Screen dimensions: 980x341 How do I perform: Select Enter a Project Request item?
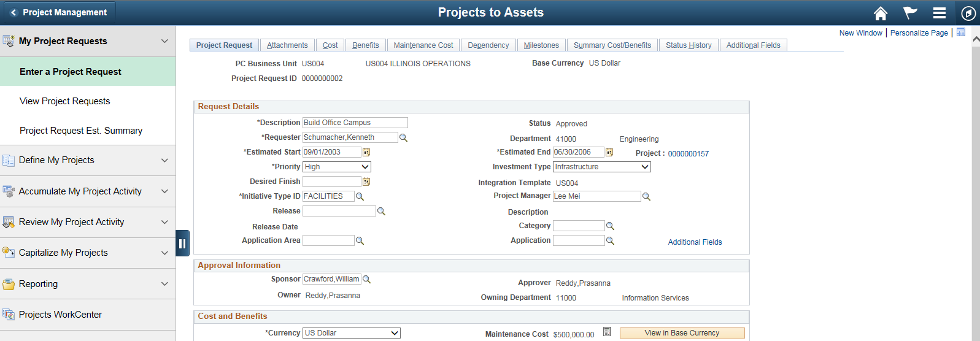88,72
